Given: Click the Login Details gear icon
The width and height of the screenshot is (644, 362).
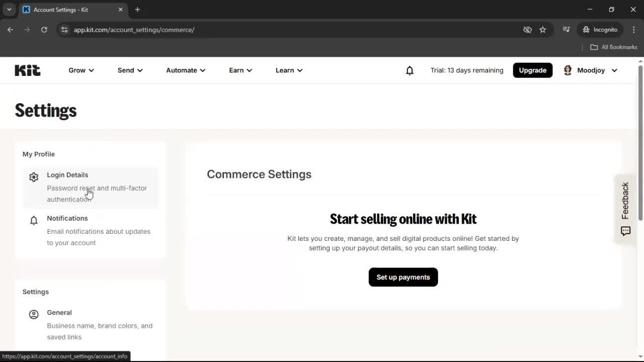Looking at the screenshot, I should pyautogui.click(x=34, y=177).
